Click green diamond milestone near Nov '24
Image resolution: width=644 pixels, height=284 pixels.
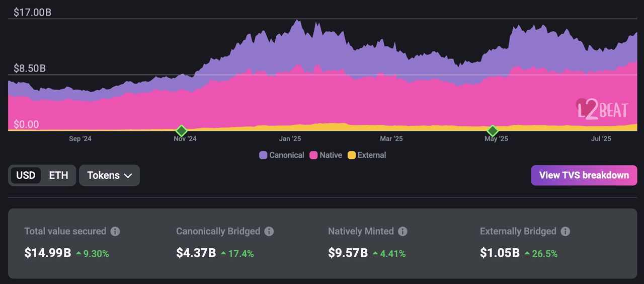182,131
